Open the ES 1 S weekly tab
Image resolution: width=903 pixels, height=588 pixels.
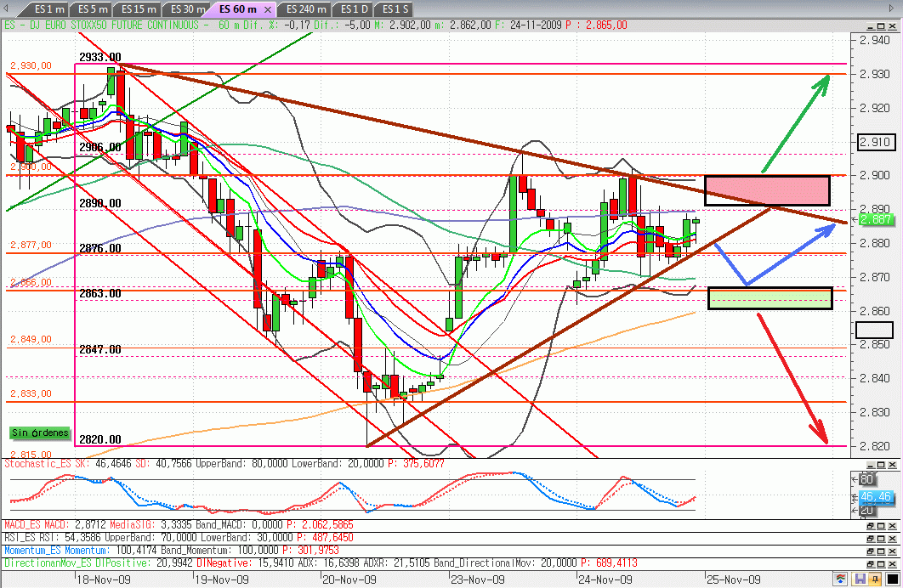click(395, 9)
